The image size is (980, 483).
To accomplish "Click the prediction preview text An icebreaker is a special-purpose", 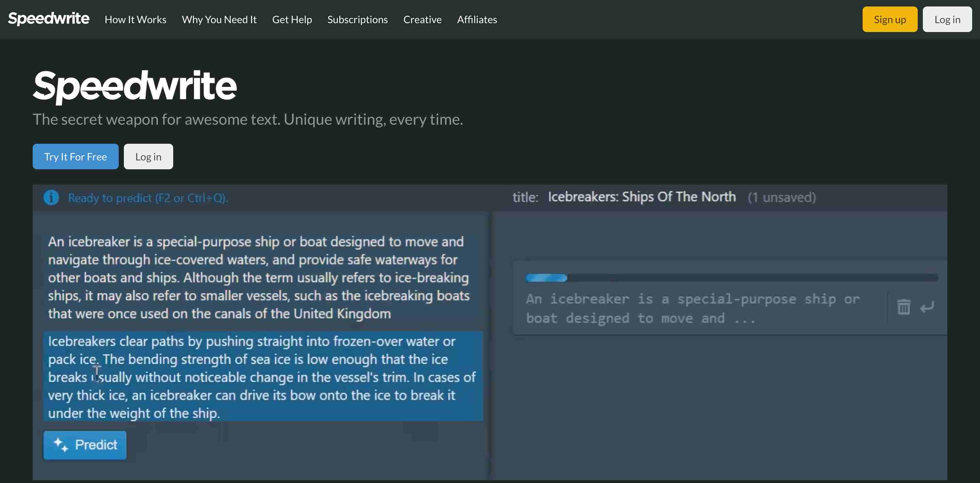I will click(692, 309).
